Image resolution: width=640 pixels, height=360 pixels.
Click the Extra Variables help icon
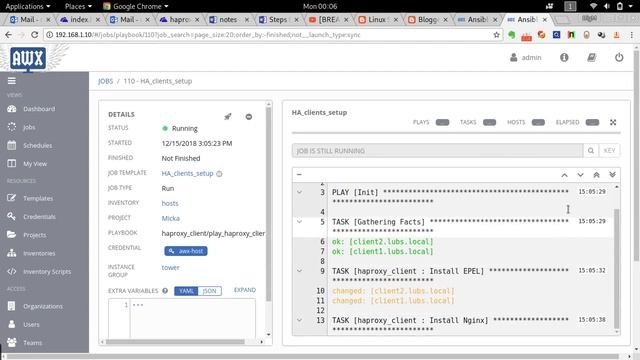tap(165, 291)
